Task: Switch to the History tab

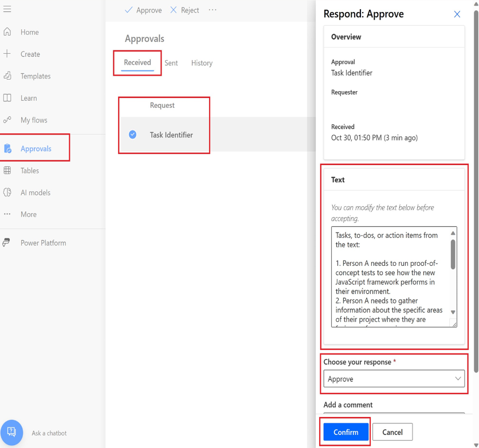Action: (x=202, y=63)
